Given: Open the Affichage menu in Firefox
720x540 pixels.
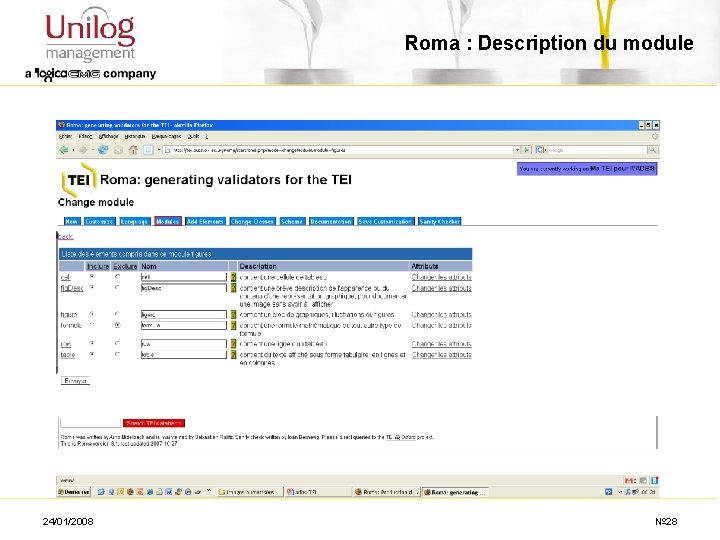Looking at the screenshot, I should tap(109, 136).
